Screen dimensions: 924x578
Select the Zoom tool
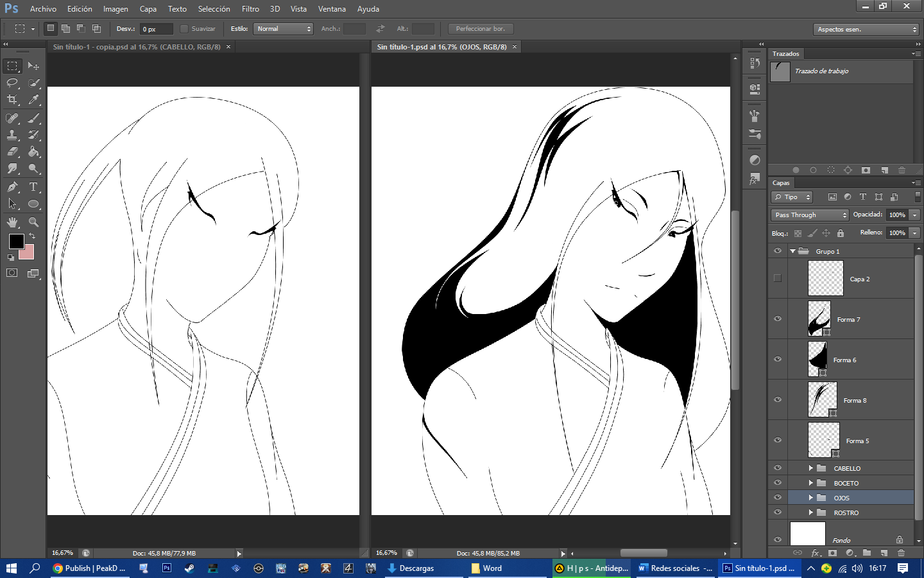tap(33, 222)
